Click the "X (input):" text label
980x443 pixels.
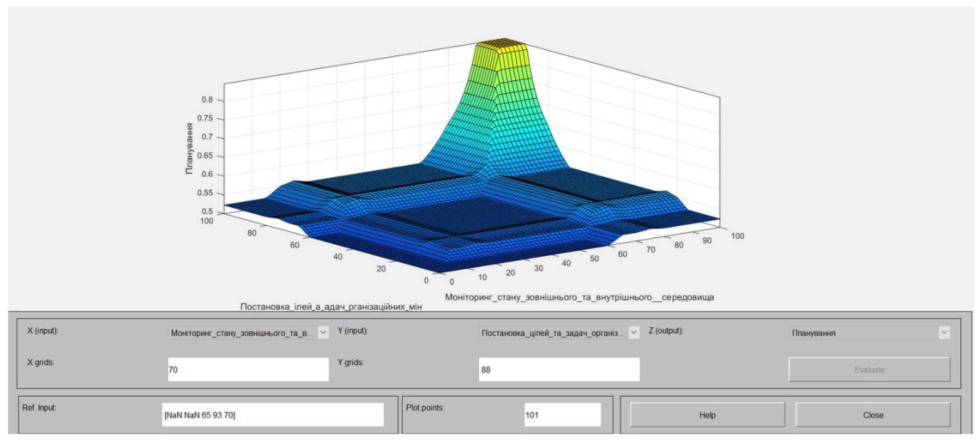coord(43,330)
